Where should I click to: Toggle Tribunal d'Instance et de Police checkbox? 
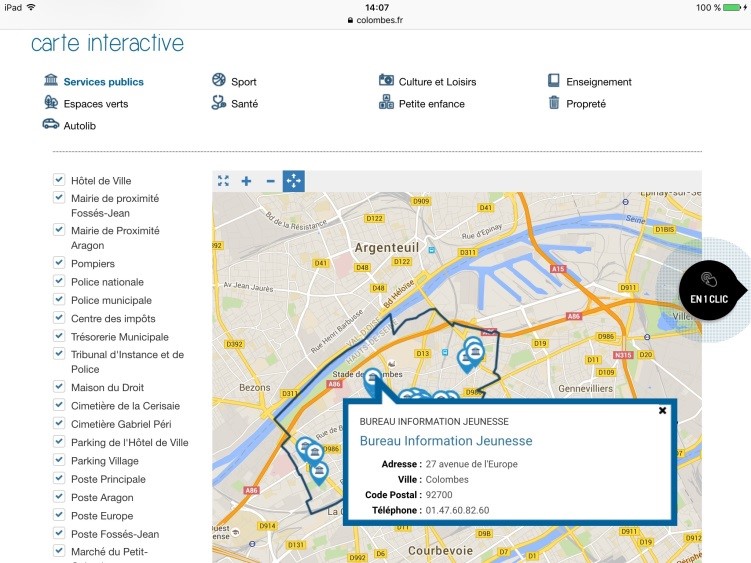pos(59,354)
